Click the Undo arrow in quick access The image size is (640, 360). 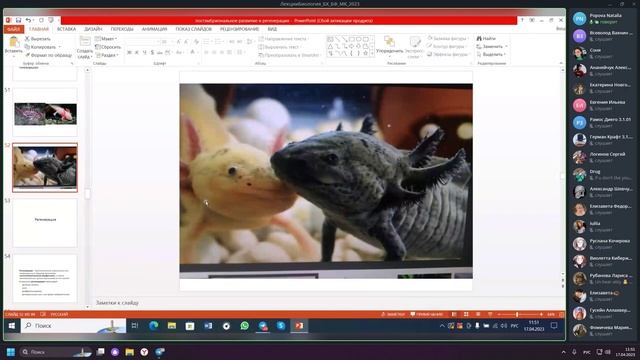point(28,20)
